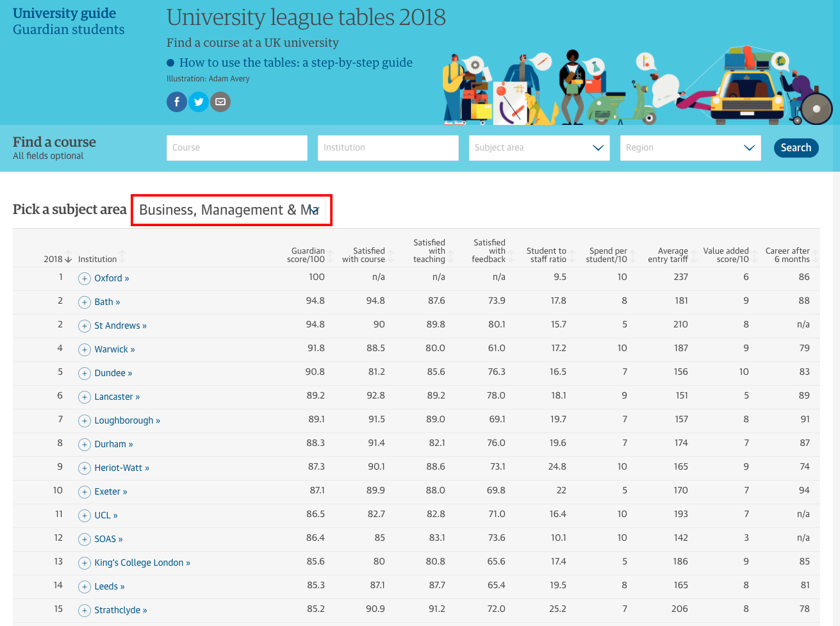Click the Institution input field
Screen dimensions: 840x626
click(388, 148)
